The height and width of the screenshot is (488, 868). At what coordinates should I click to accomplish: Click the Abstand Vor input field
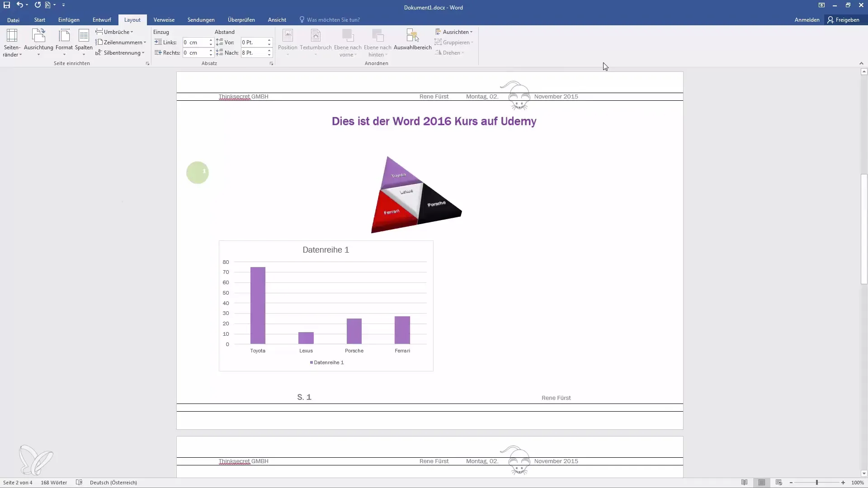254,42
